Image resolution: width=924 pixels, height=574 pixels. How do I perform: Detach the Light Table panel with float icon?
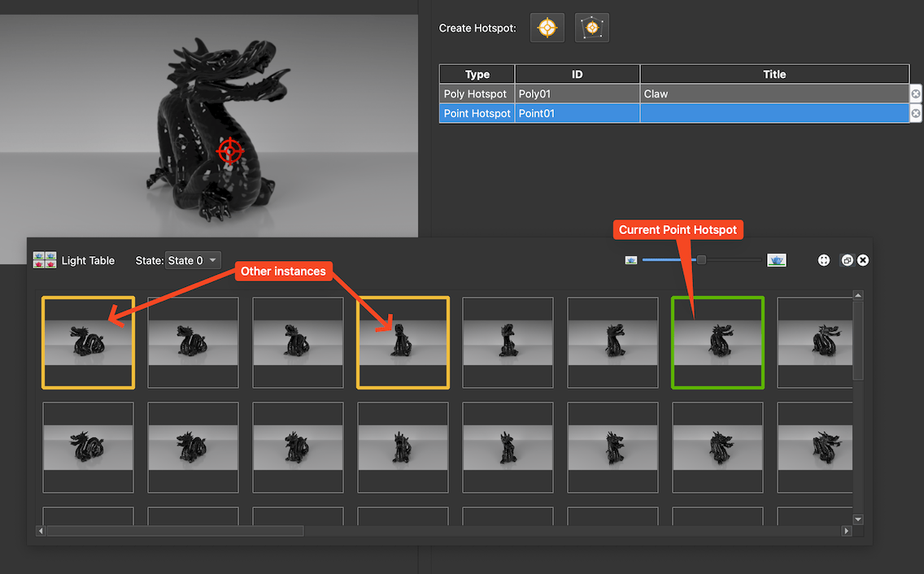[x=847, y=260]
